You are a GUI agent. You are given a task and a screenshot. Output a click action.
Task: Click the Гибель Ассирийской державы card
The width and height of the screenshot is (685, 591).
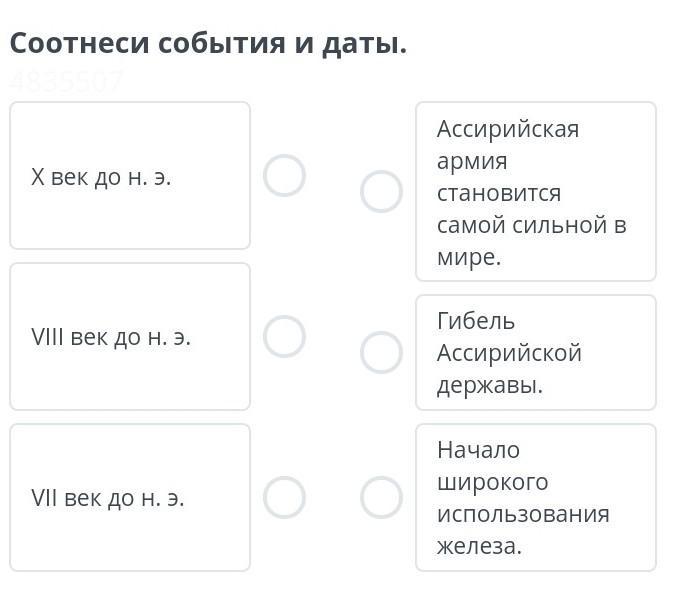coord(536,353)
